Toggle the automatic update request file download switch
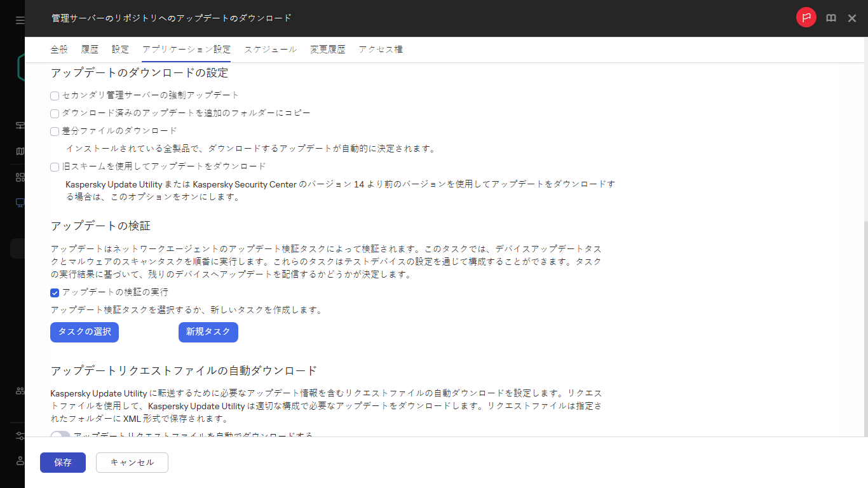 pos(60,435)
